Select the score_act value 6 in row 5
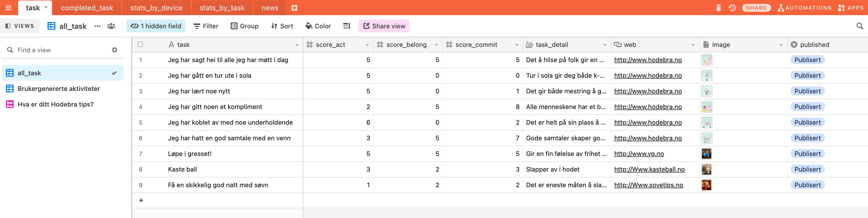The image size is (868, 218). [338, 122]
